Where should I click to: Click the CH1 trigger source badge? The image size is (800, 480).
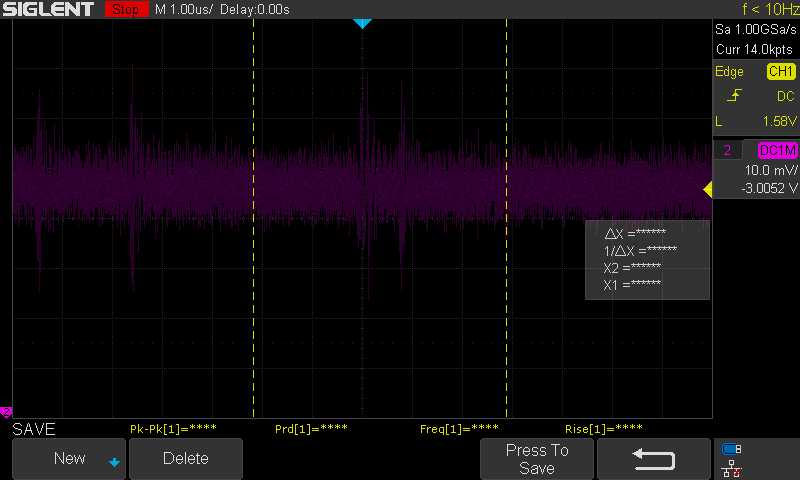tap(781, 71)
